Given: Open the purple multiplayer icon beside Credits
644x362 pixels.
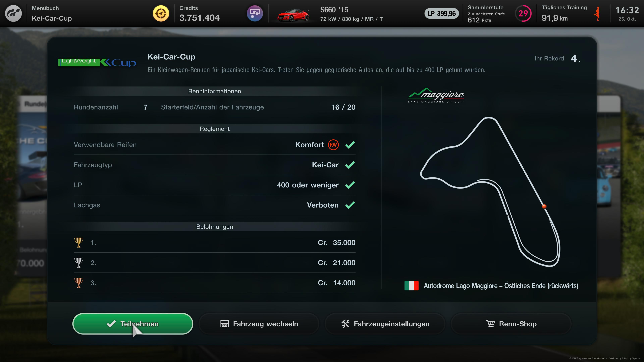Looking at the screenshot, I should pos(255,13).
